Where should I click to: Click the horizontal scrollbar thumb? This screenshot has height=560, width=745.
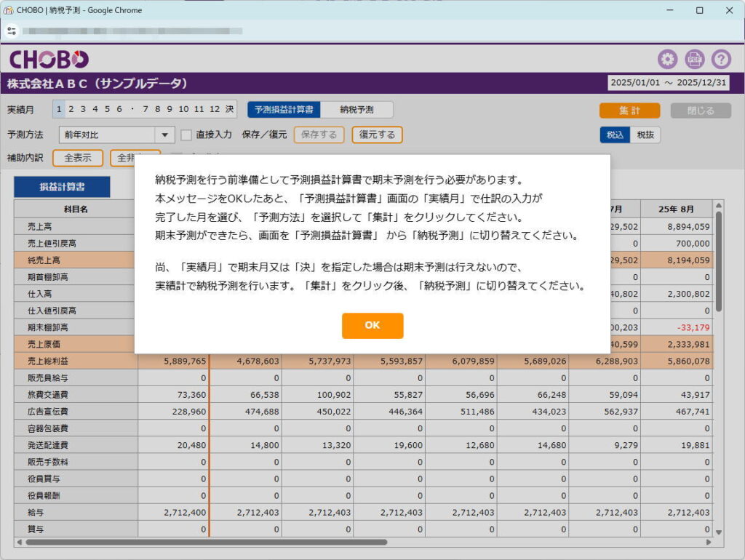[x=207, y=542]
